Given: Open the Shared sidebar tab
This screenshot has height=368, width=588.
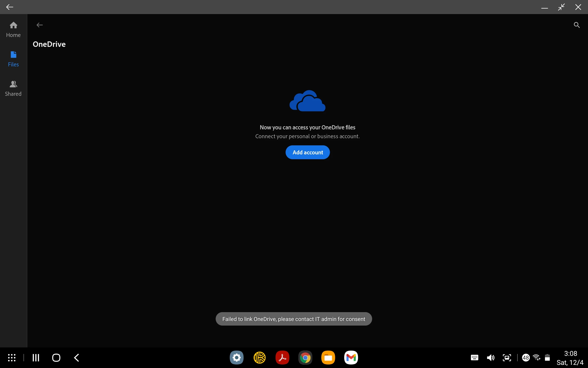Looking at the screenshot, I should coord(13,88).
